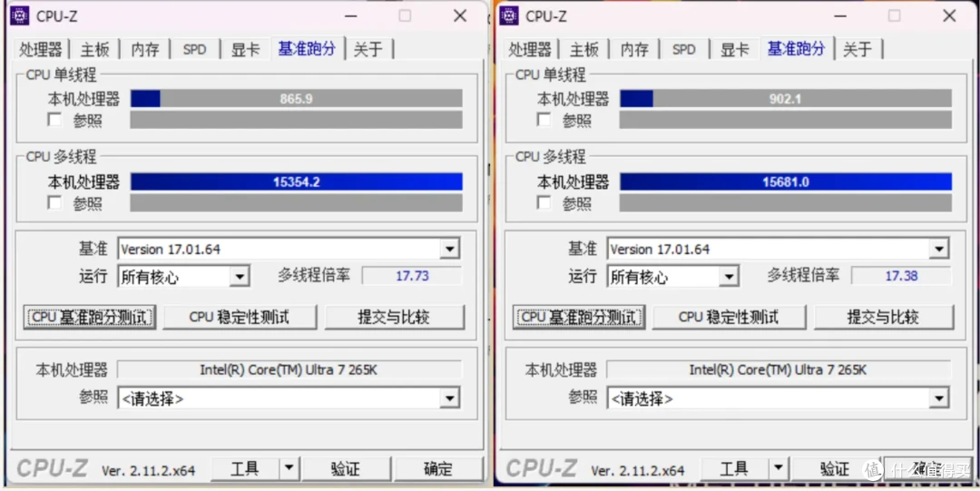980x491 pixels.
Task: Switch to 关于 tab in left window
Action: tap(368, 49)
